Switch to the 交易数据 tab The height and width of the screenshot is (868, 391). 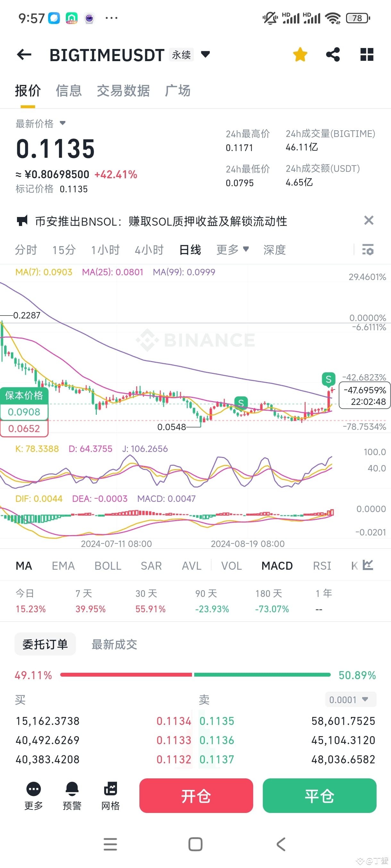tap(123, 91)
